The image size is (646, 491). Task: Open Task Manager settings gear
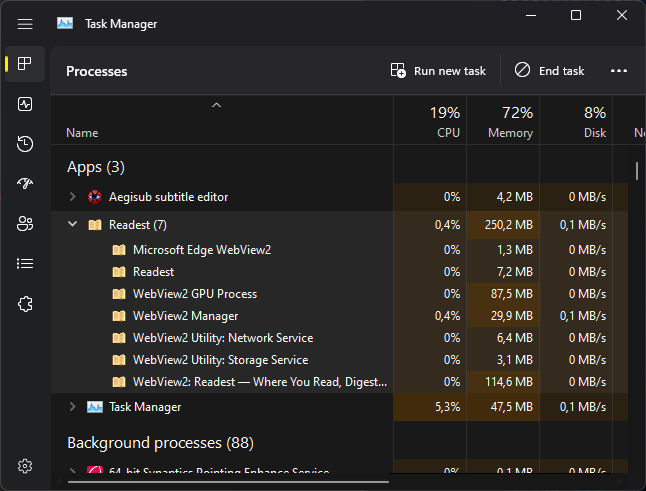[x=25, y=466]
